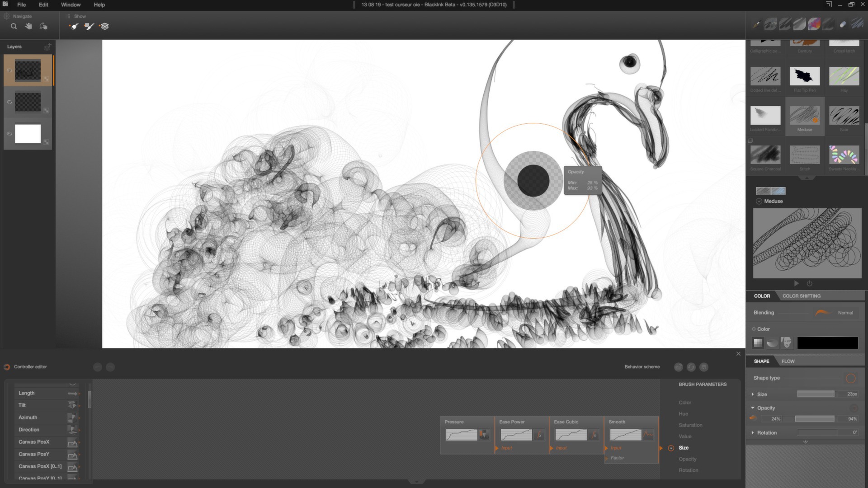
Task: Toggle visibility of the top layer
Action: click(9, 70)
